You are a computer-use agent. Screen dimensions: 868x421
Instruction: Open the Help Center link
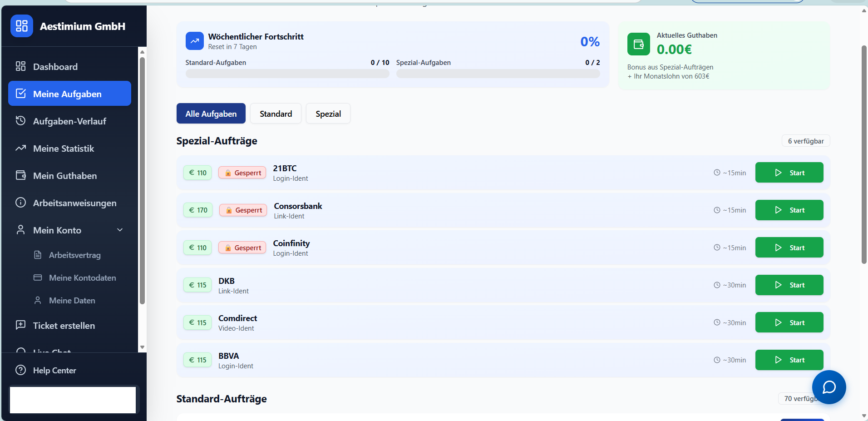54,371
